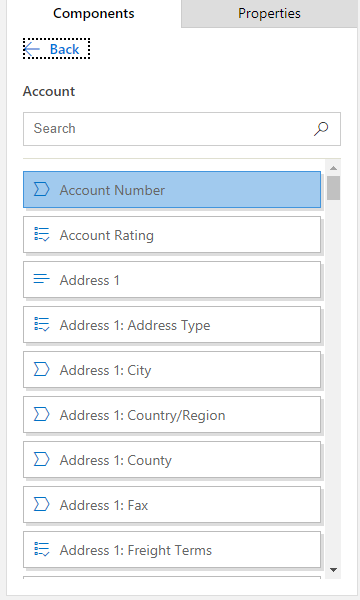
Task: Select Address 1: County label
Action: (116, 460)
